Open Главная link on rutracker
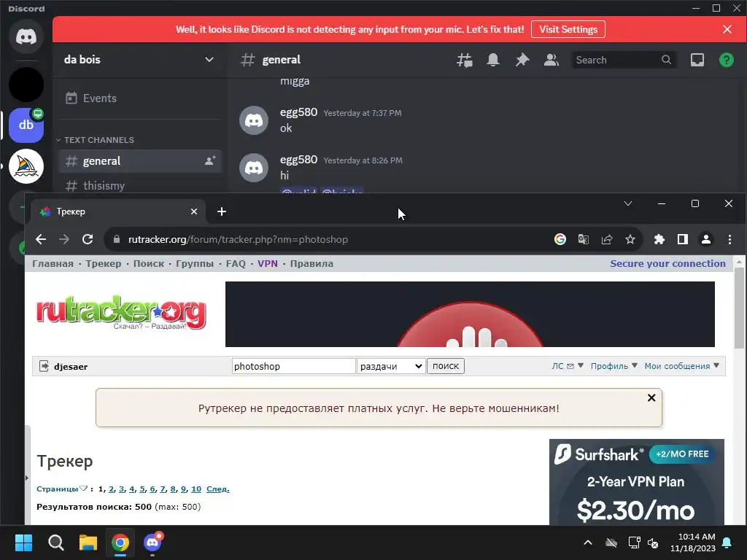Screen dimensions: 747x560 53,264
